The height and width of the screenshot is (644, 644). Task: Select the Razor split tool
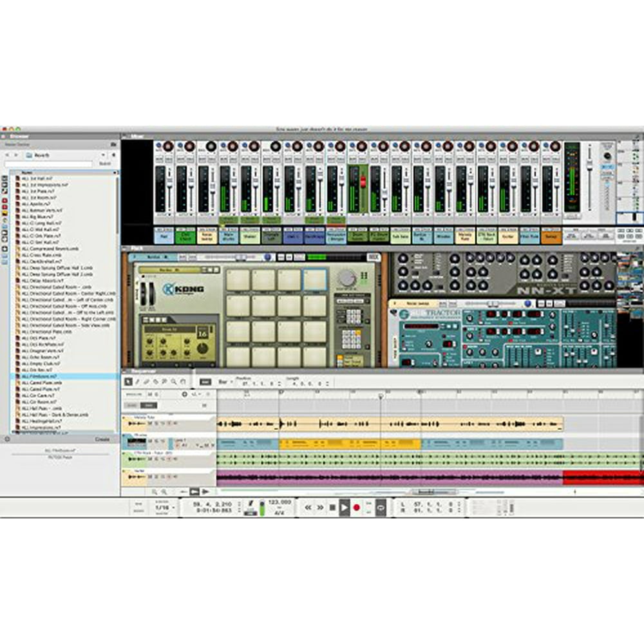(x=155, y=381)
